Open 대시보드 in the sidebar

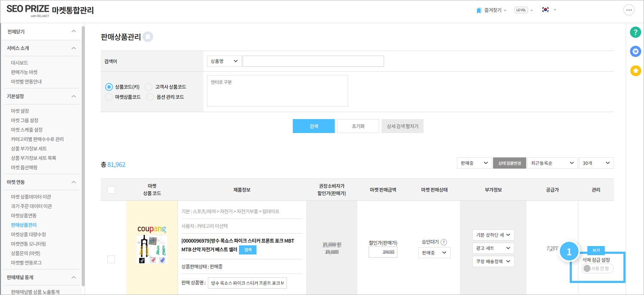tap(19, 63)
